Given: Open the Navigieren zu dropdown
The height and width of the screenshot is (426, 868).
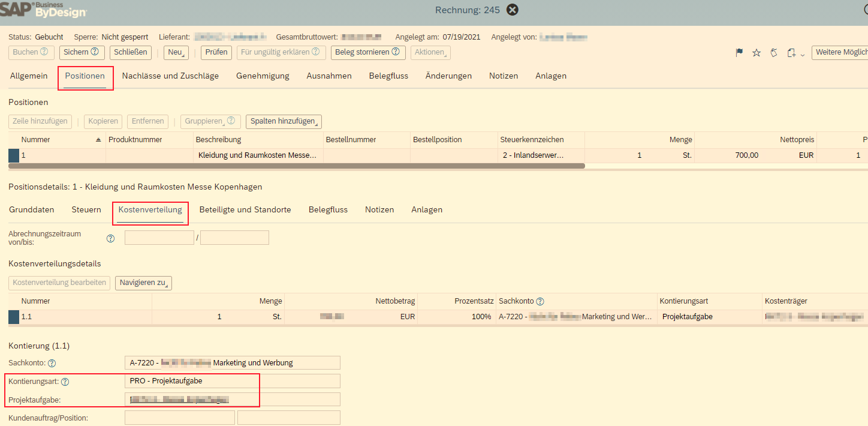Looking at the screenshot, I should (143, 283).
